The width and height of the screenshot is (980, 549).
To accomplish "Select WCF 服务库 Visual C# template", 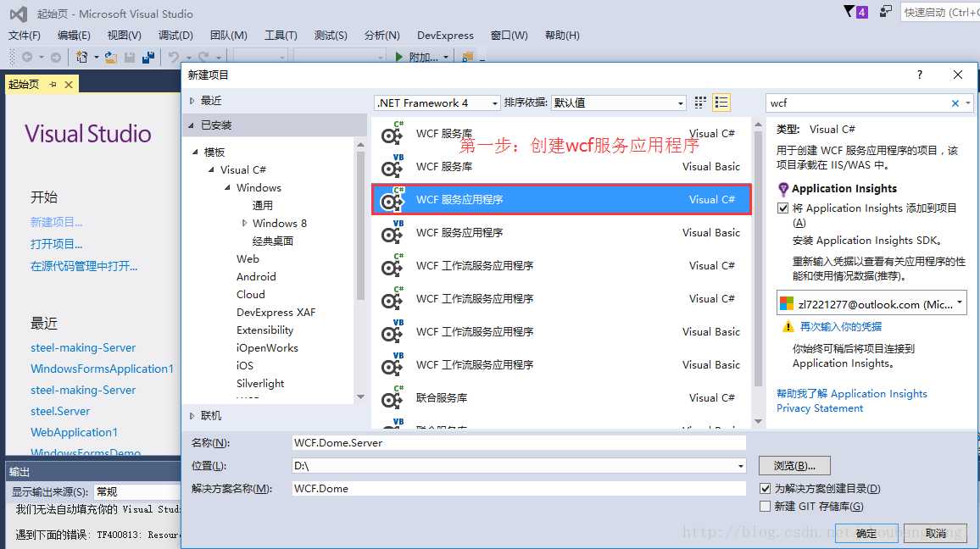I will tap(560, 134).
